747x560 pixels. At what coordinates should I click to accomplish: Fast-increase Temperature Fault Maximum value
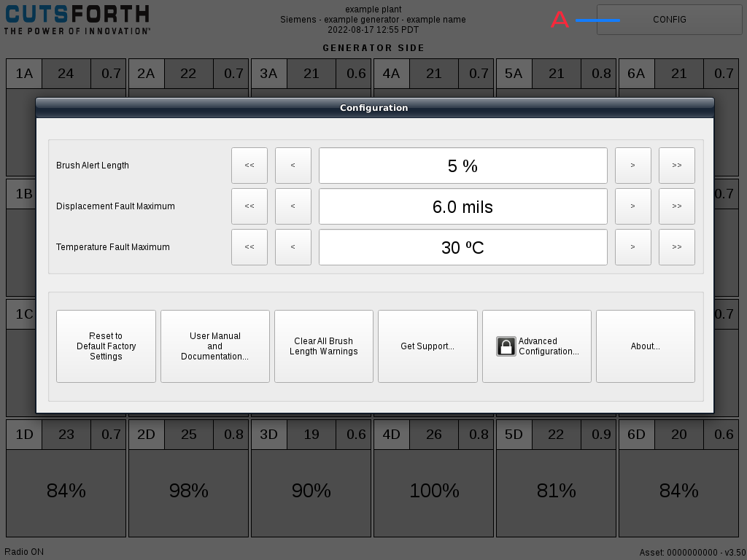click(676, 247)
